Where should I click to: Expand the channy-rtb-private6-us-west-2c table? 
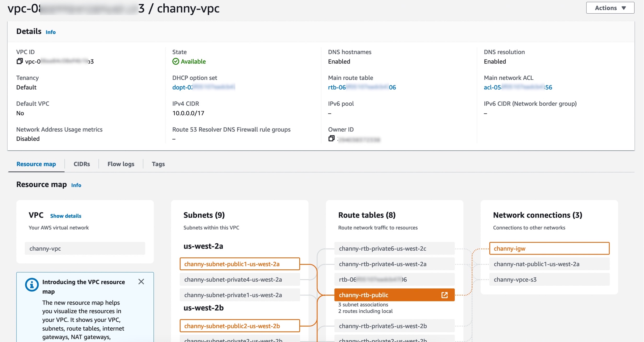pos(382,249)
